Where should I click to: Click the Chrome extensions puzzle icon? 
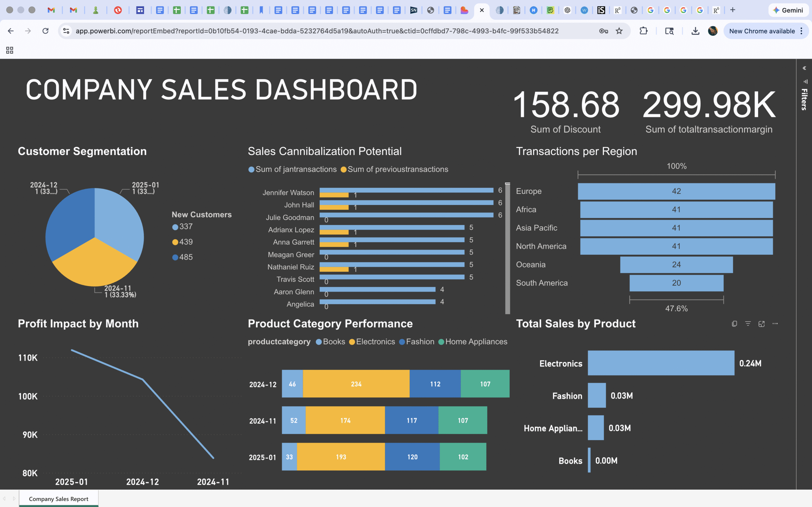[x=643, y=31]
